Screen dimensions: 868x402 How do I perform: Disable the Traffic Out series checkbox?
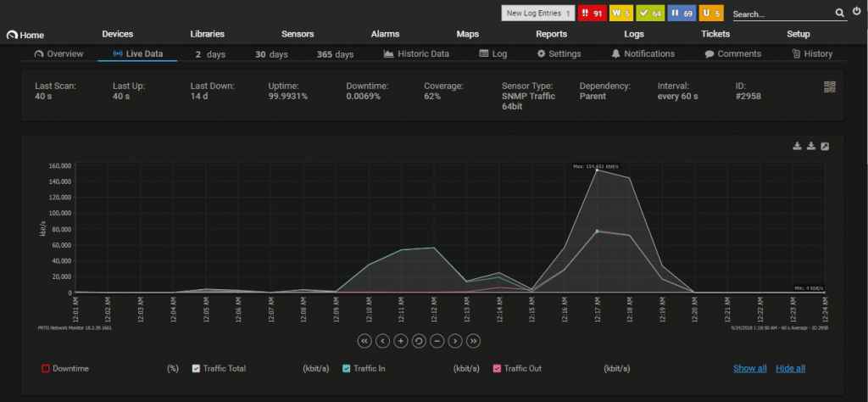pyautogui.click(x=497, y=369)
